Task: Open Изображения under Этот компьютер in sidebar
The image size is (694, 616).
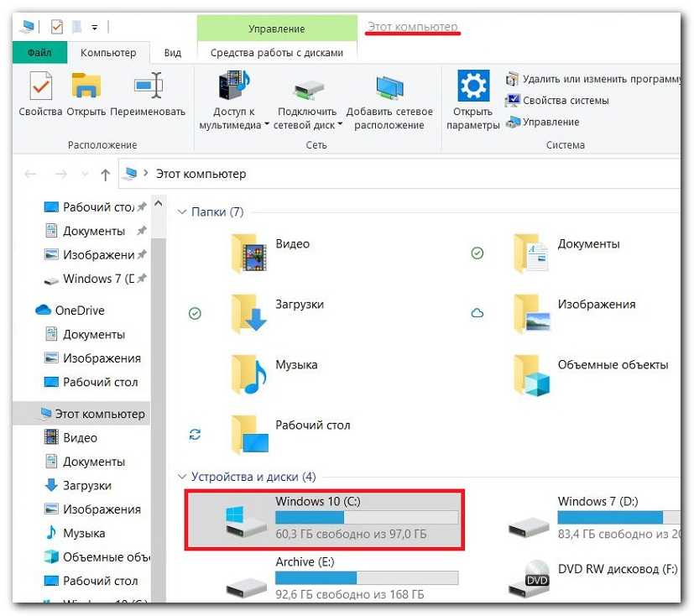Action: [x=93, y=509]
